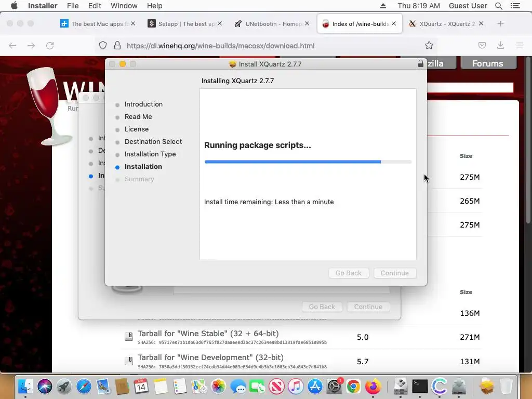Open Reminders list icon in dock
This screenshot has height=399, width=532.
pyautogui.click(x=180, y=386)
